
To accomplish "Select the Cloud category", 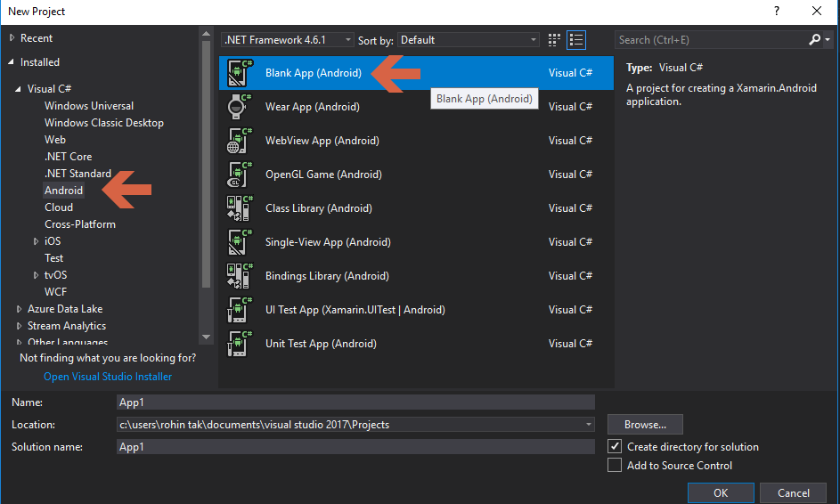I will 59,207.
